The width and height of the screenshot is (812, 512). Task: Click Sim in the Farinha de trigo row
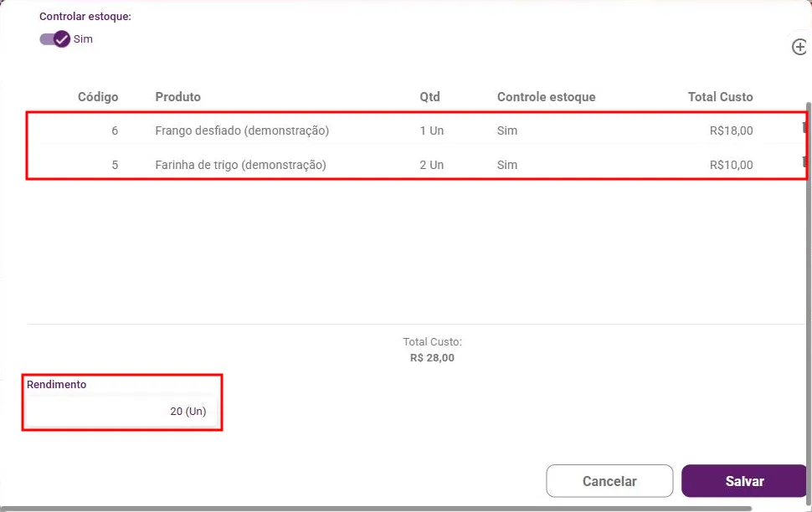coord(507,165)
